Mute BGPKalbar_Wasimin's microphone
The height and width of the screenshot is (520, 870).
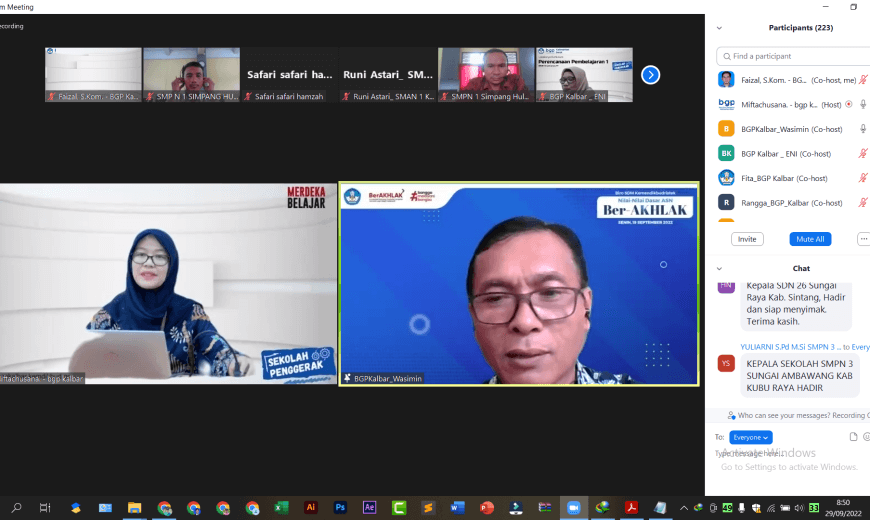coord(862,129)
